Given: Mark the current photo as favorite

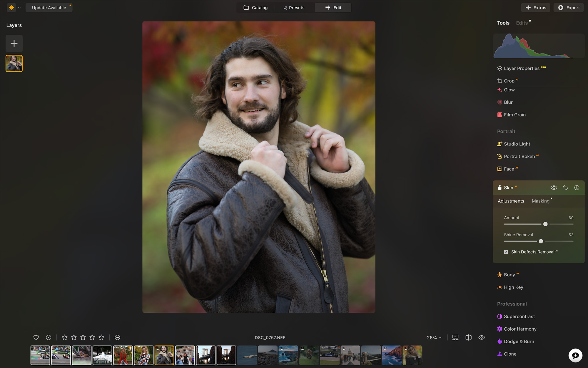Looking at the screenshot, I should tap(36, 337).
